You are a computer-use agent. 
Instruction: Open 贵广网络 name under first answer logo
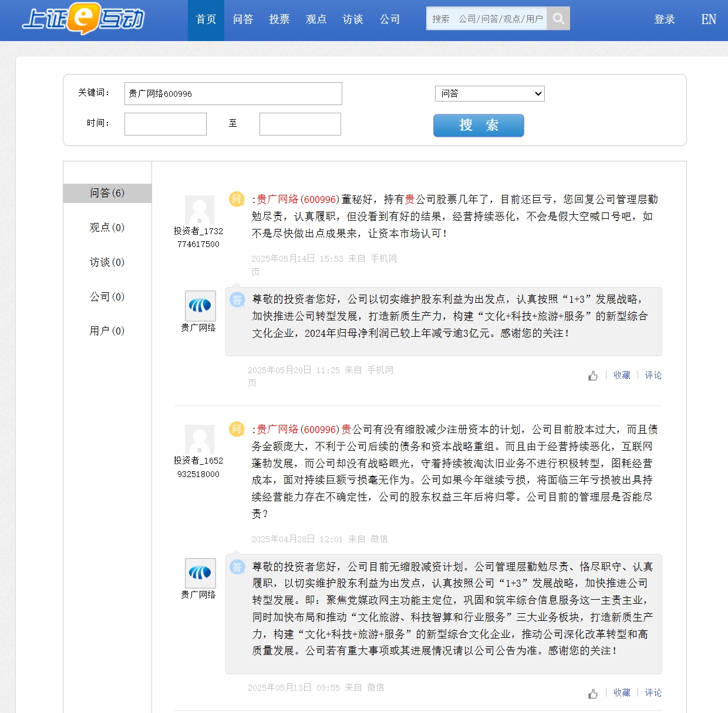(x=198, y=328)
